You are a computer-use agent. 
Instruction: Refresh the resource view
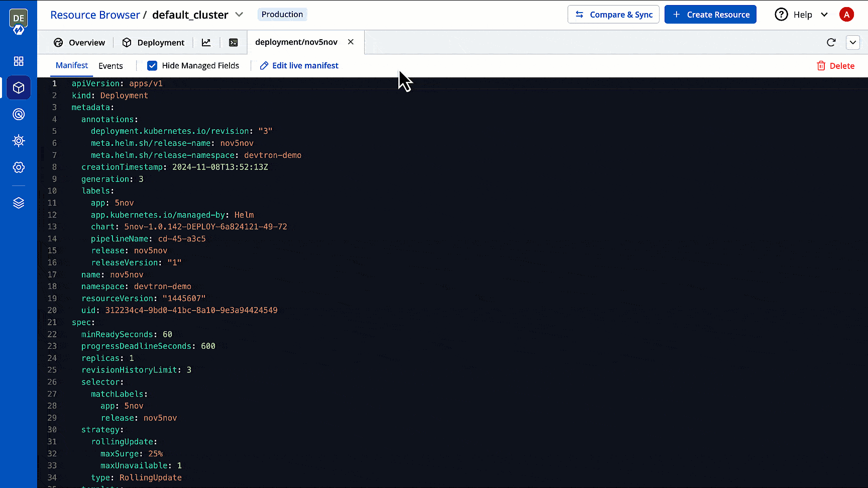[831, 42]
